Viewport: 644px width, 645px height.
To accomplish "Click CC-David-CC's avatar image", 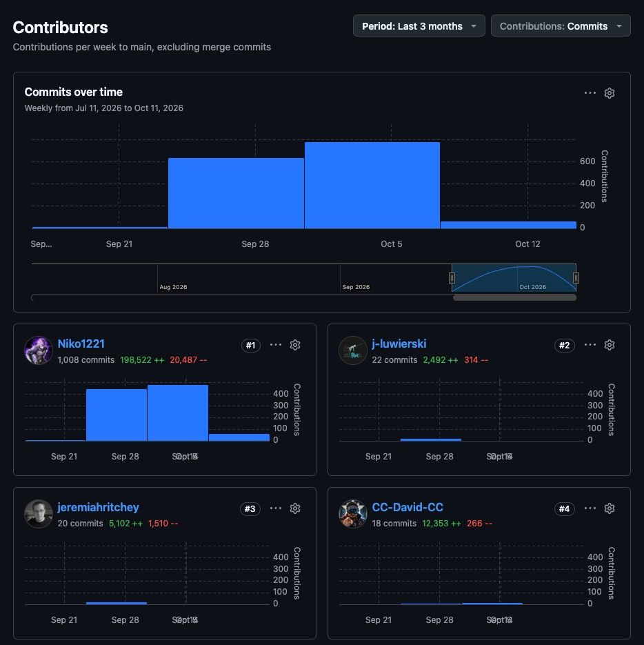I will click(353, 514).
